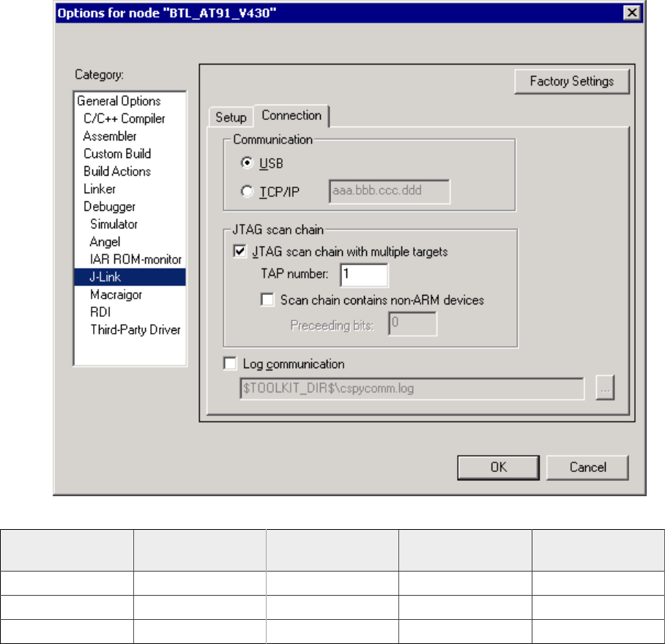Screen dimensions: 665x644
Task: Uncheck JTAG scan chain with multiple targets
Action: point(239,252)
